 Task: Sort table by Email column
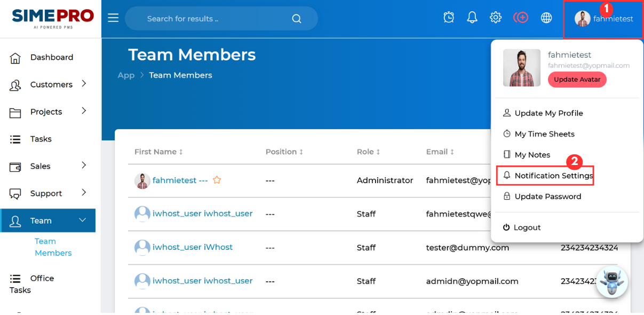[x=440, y=152]
